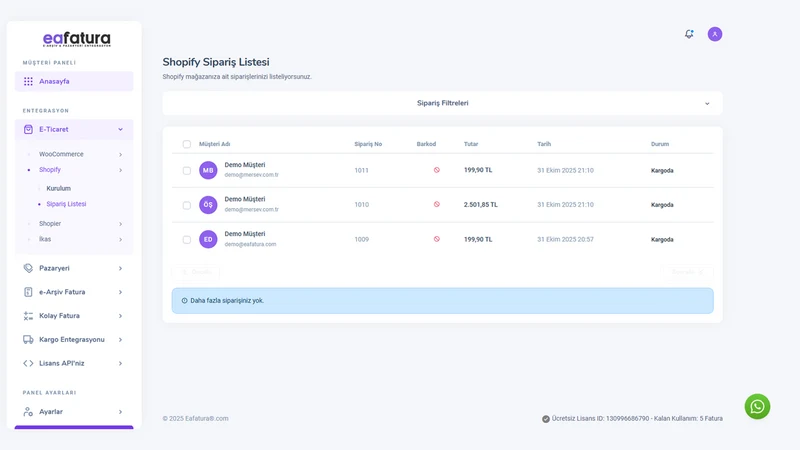Sort by Tutar column header
The image size is (800, 450).
(x=471, y=144)
